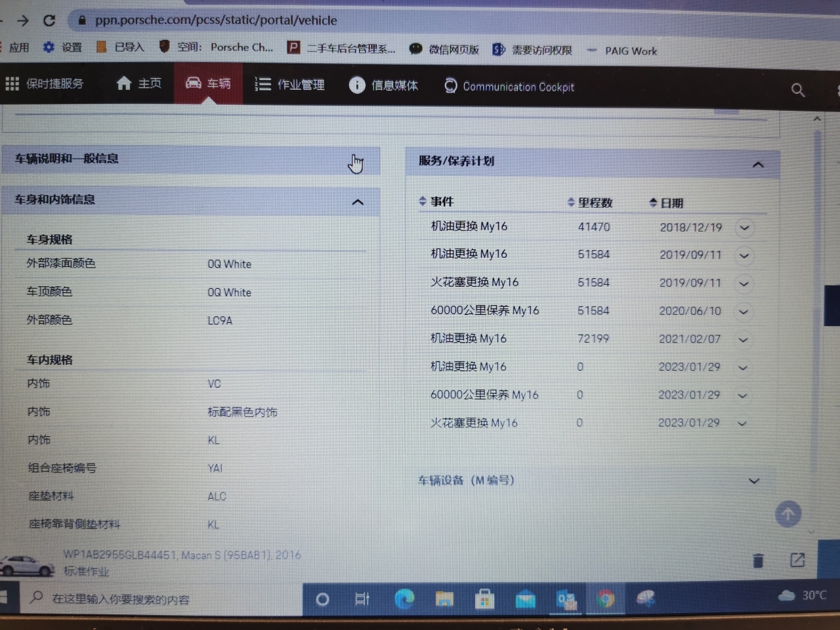Switch to Chrome on taskbar
840x630 pixels.
(606, 598)
